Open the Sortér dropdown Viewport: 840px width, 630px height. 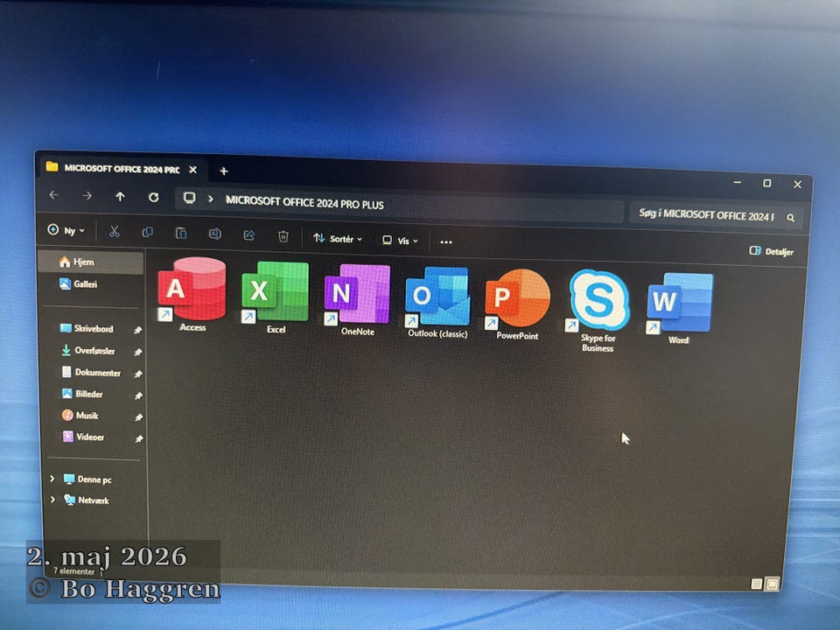coord(338,238)
